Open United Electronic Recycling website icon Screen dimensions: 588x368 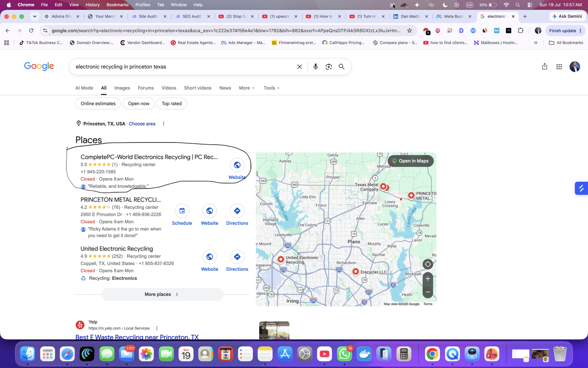[209, 257]
